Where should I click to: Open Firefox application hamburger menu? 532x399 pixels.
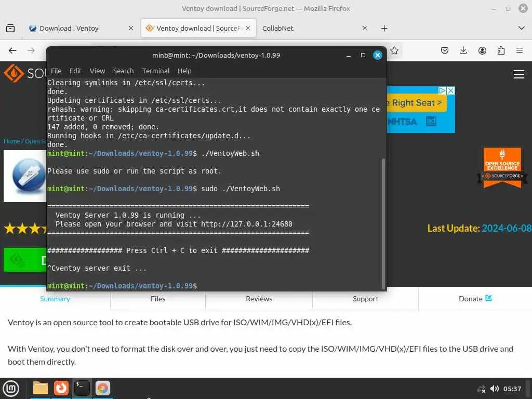[x=520, y=50]
